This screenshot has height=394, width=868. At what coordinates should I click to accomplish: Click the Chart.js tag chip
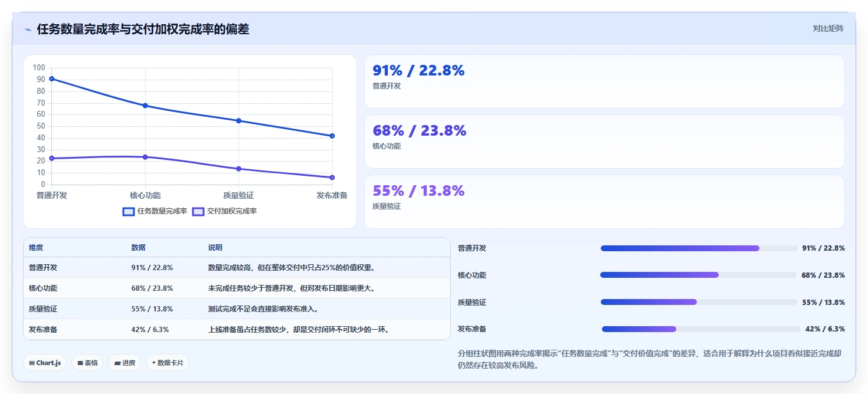[45, 363]
